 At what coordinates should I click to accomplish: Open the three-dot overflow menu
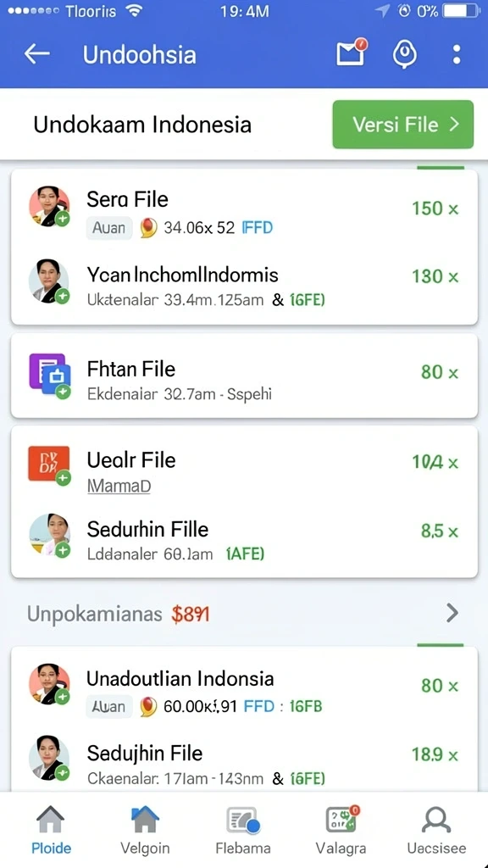coord(457,54)
